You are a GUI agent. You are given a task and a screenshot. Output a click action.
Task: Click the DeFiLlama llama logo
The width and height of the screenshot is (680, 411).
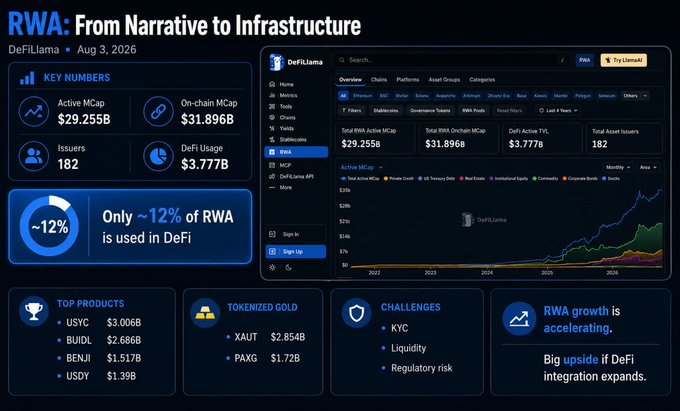point(276,62)
